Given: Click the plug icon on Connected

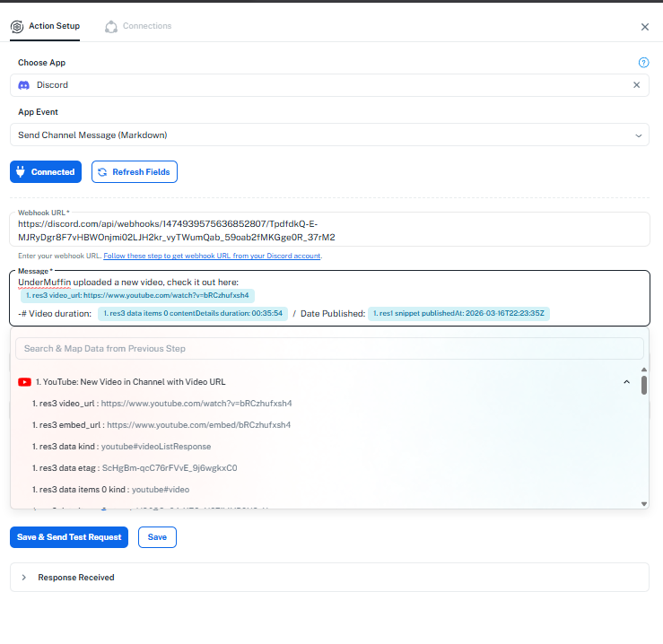Looking at the screenshot, I should [x=21, y=171].
